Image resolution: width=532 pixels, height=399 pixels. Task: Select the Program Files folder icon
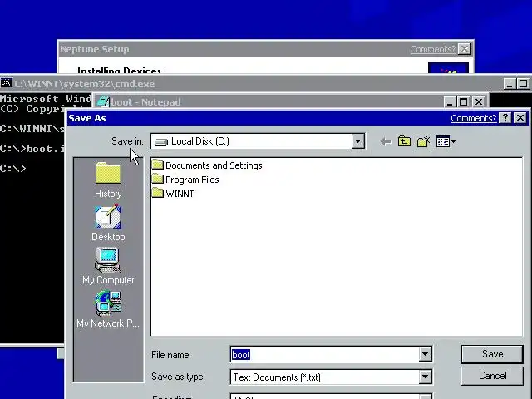coord(157,179)
